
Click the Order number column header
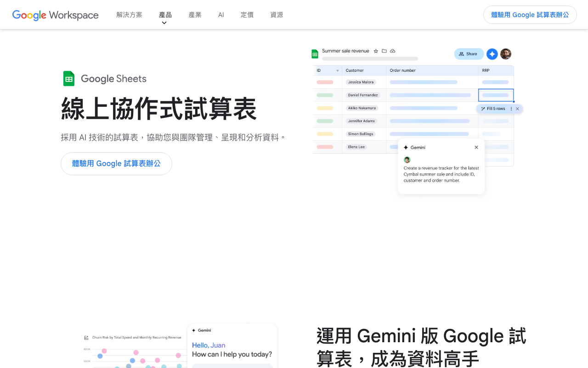403,70
